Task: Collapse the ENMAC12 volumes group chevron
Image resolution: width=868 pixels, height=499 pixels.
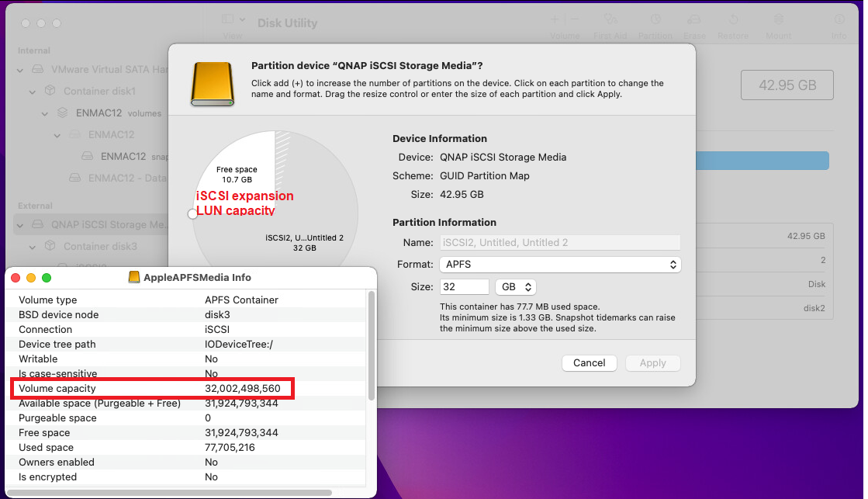Action: click(45, 113)
